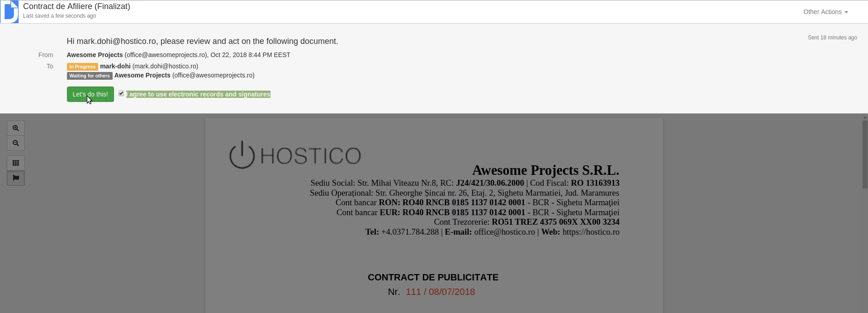This screenshot has height=313, width=868.
Task: Click the Awesome Projects recipient in To list
Action: (x=142, y=75)
